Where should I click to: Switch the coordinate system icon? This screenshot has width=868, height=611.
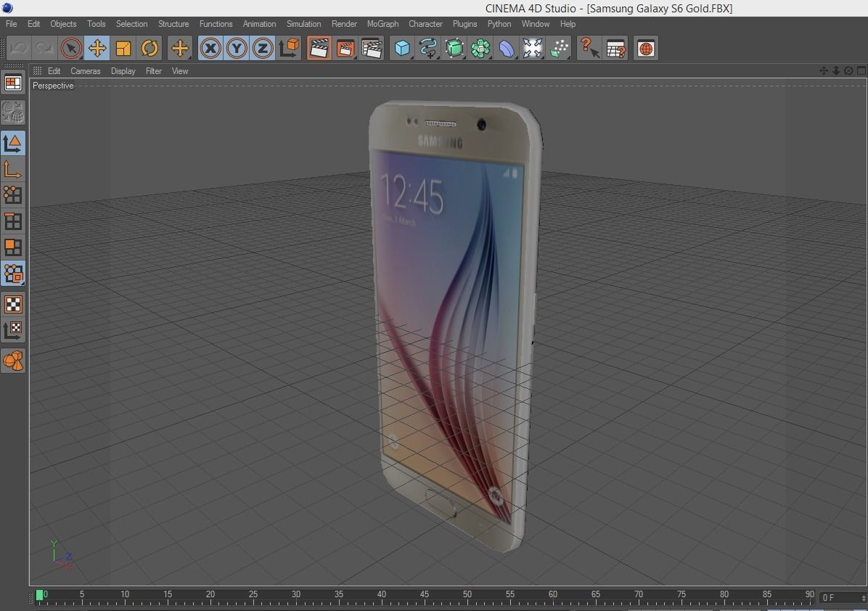[288, 48]
